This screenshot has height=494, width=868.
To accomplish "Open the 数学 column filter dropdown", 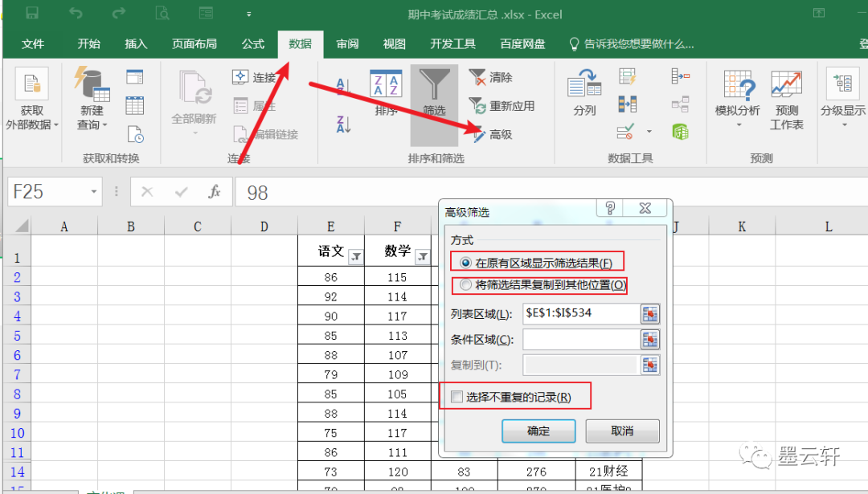I will pyautogui.click(x=423, y=257).
